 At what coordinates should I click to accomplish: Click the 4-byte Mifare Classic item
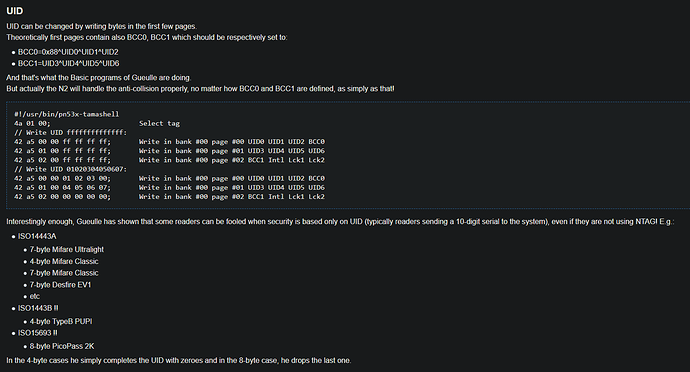pyautogui.click(x=64, y=262)
